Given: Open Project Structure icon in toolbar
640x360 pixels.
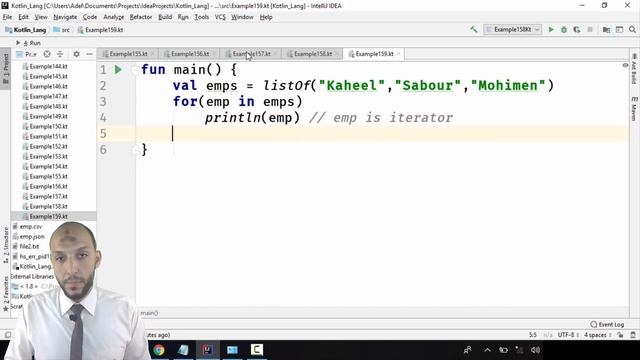Looking at the screenshot, I should coord(607,29).
